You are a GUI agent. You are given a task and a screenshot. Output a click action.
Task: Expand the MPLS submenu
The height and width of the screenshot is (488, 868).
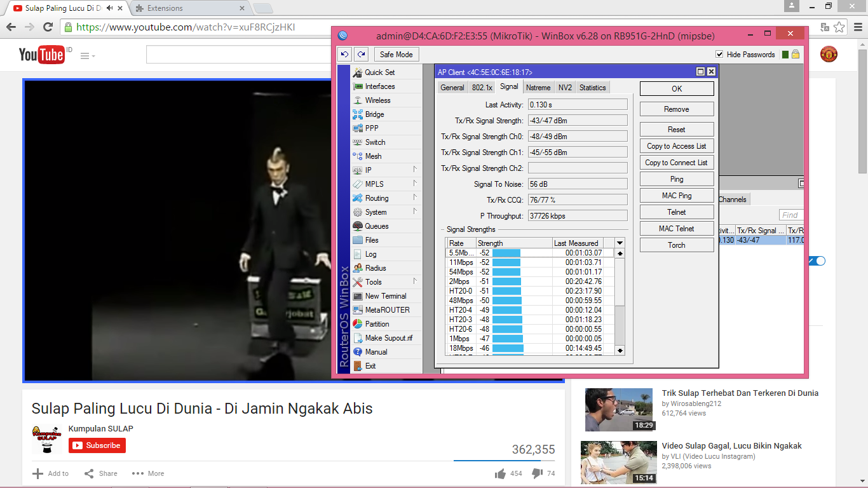[414, 184]
